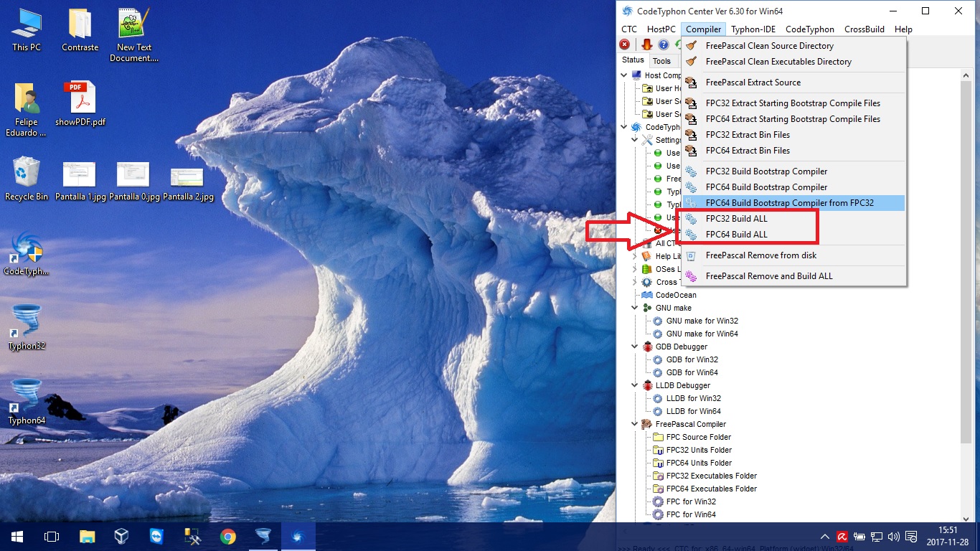
Task: Select FPC64 Build Bootstrap Compiler from FPC32
Action: tap(793, 203)
